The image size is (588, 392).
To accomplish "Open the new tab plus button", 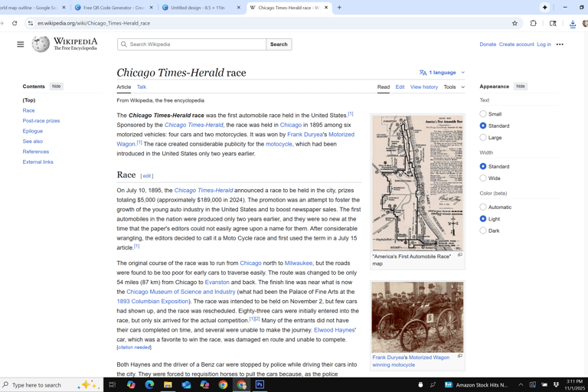I will [339, 7].
